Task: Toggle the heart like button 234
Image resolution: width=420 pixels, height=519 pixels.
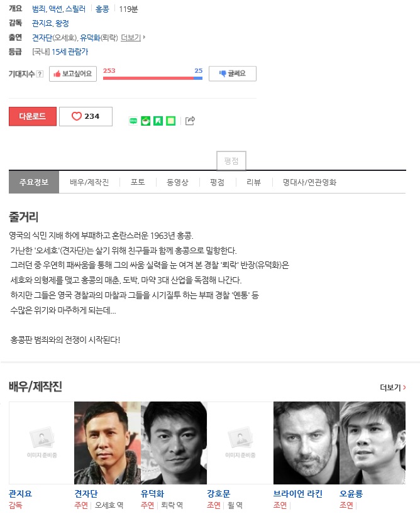Action: click(86, 116)
